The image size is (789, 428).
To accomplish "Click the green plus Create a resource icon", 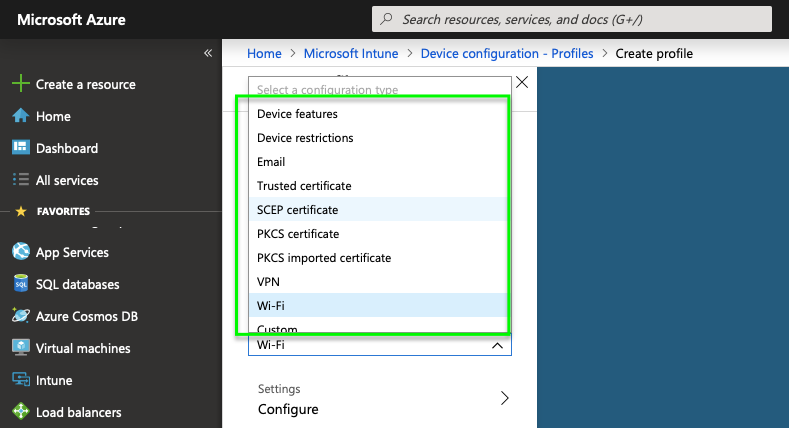I will [20, 85].
